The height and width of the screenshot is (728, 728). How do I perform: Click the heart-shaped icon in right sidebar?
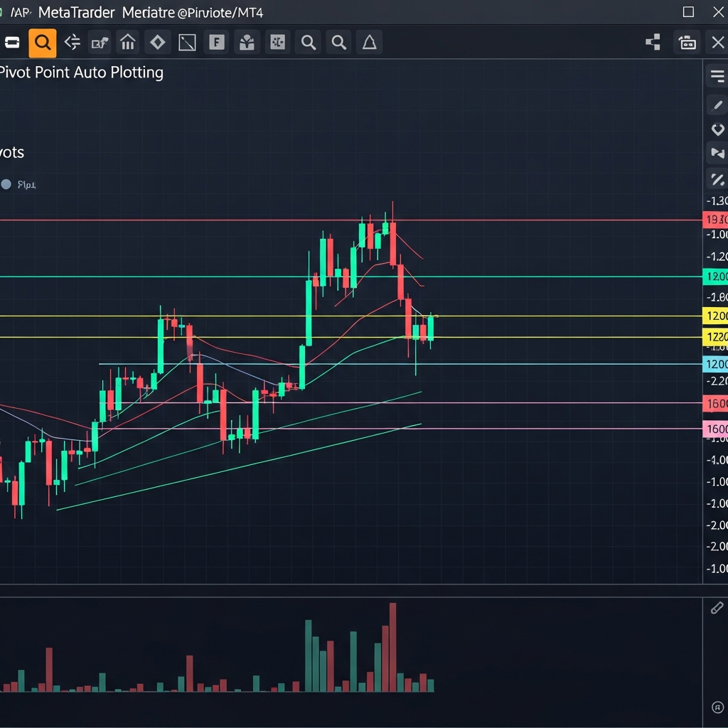717,129
